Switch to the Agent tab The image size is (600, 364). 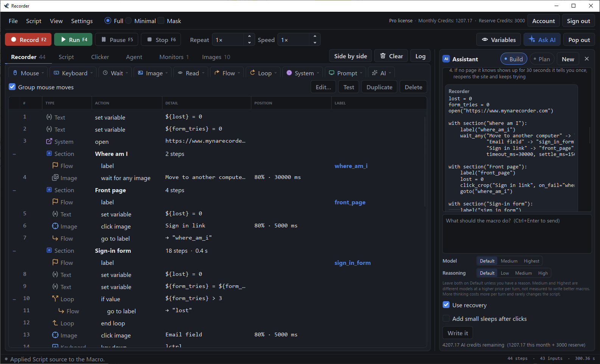134,57
